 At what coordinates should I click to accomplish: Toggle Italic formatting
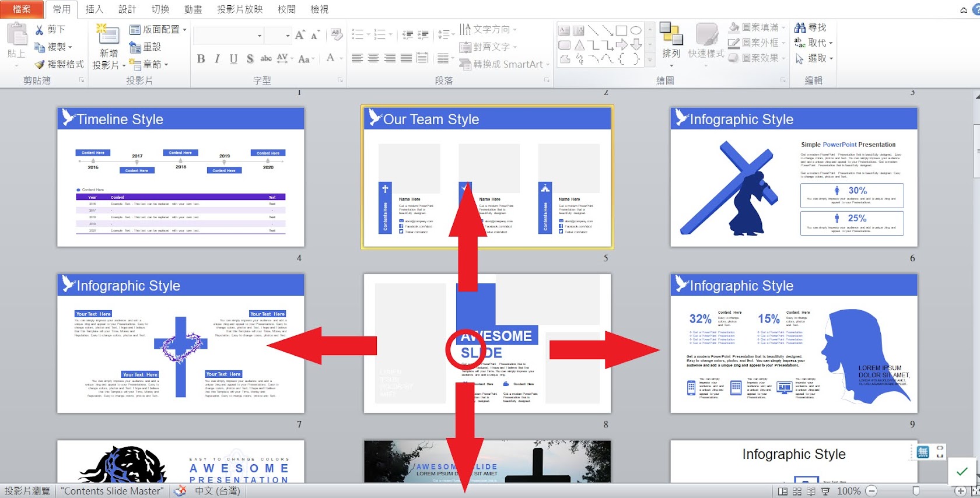(x=217, y=58)
